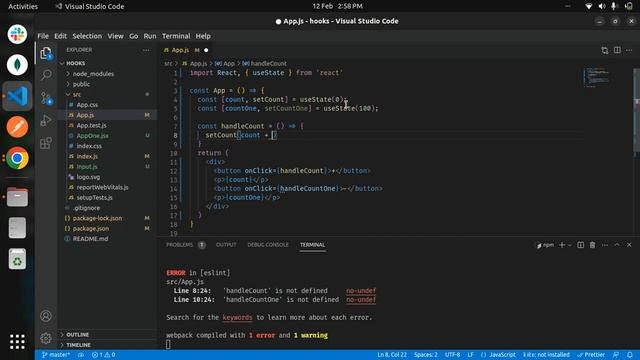Split the terminal panel
The height and width of the screenshot is (360, 640).
(x=580, y=245)
